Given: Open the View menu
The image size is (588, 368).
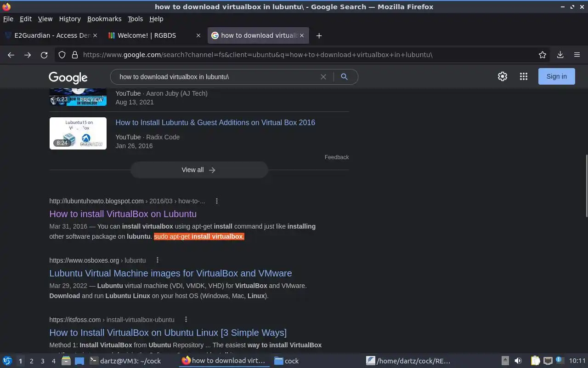Looking at the screenshot, I should pos(45,19).
